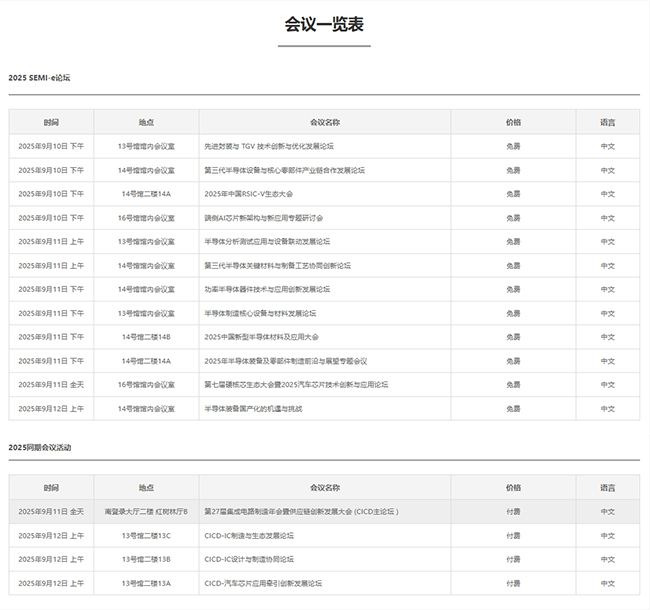Open 半导体装备国产化的机遇与挑战
The height and width of the screenshot is (610, 650).
253,409
